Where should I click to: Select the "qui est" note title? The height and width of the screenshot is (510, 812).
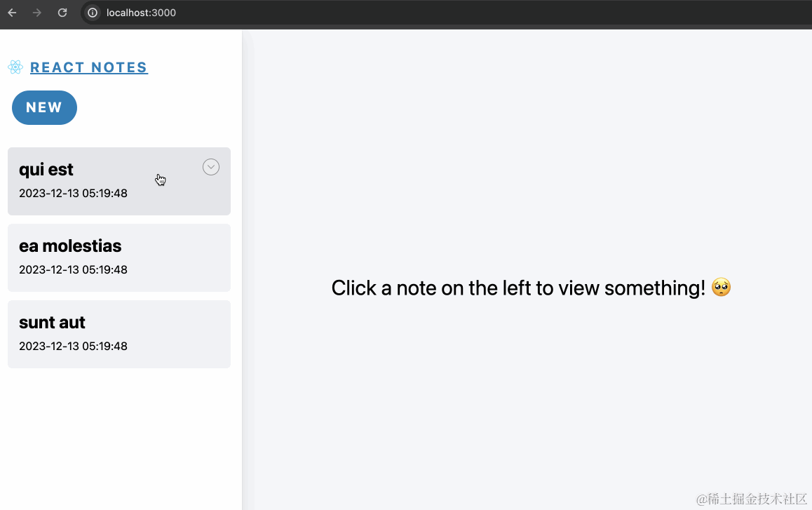[46, 170]
